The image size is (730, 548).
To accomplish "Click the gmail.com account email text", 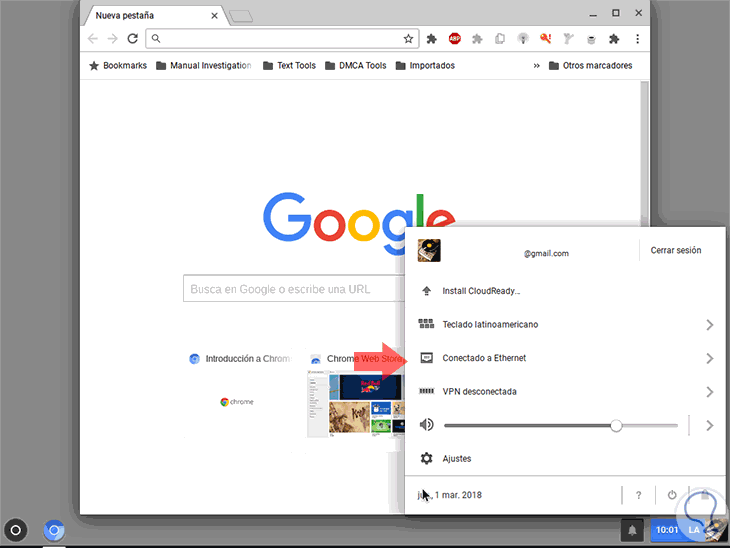I will 546,253.
